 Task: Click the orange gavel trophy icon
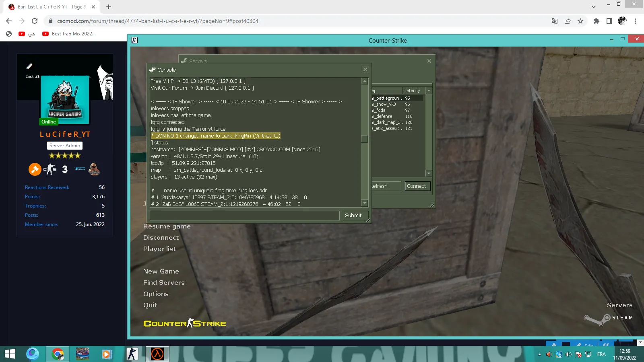click(x=35, y=169)
